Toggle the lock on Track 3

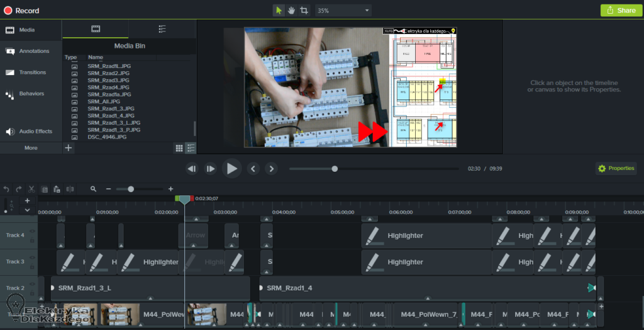32,266
